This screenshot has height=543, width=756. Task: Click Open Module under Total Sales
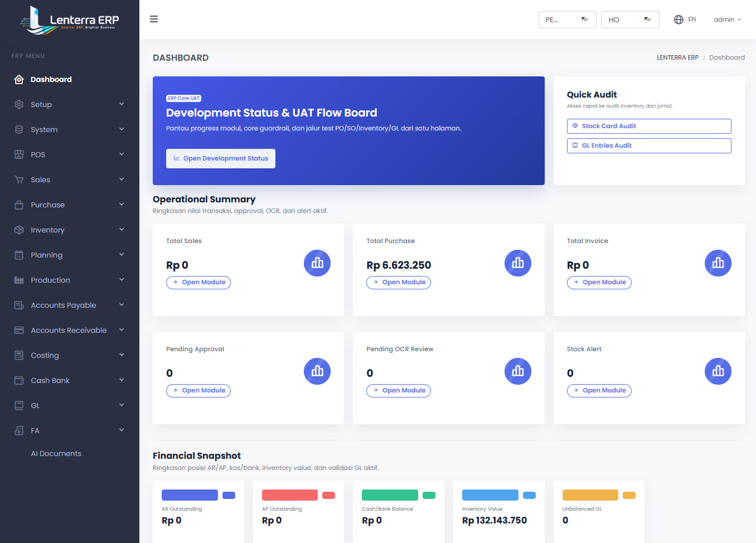coord(198,283)
